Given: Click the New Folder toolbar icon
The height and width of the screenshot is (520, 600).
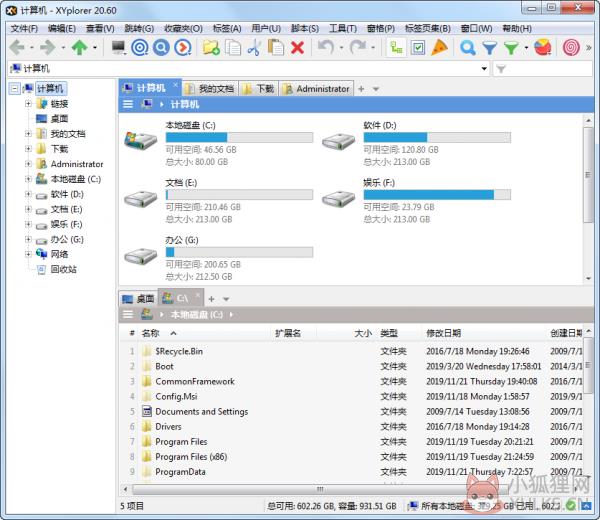Looking at the screenshot, I should [x=211, y=47].
